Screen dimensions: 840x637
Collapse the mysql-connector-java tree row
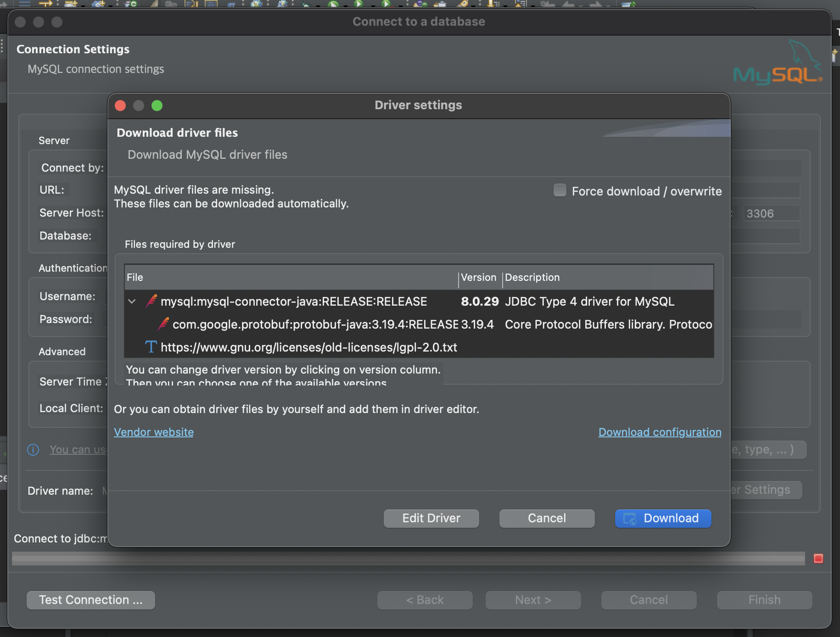pos(132,302)
